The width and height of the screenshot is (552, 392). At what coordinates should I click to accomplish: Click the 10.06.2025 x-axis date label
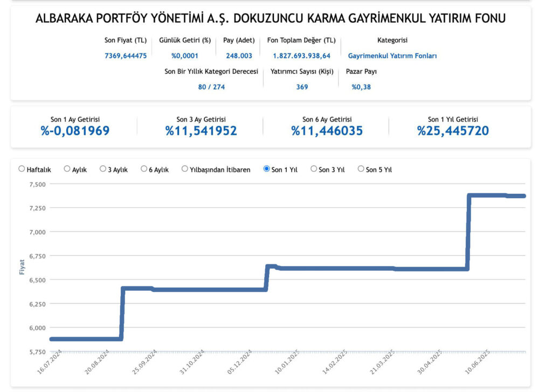(478, 362)
